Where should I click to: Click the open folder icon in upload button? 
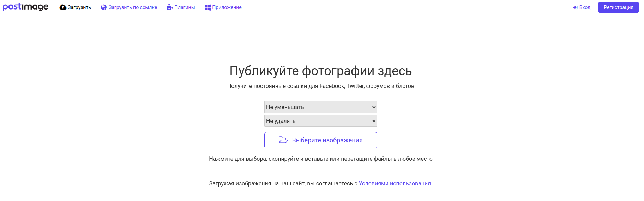pyautogui.click(x=283, y=140)
